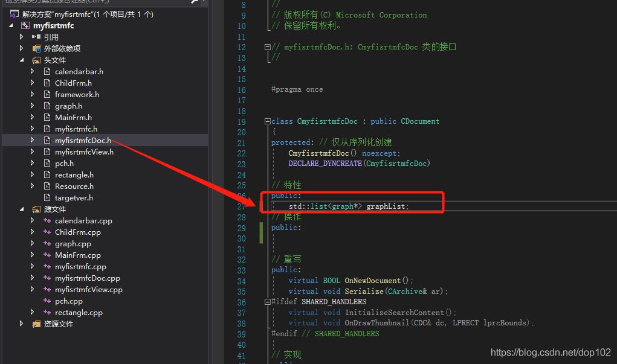The height and width of the screenshot is (364, 617).
Task: Expand the calendarbar.h file node
Action: pos(32,72)
